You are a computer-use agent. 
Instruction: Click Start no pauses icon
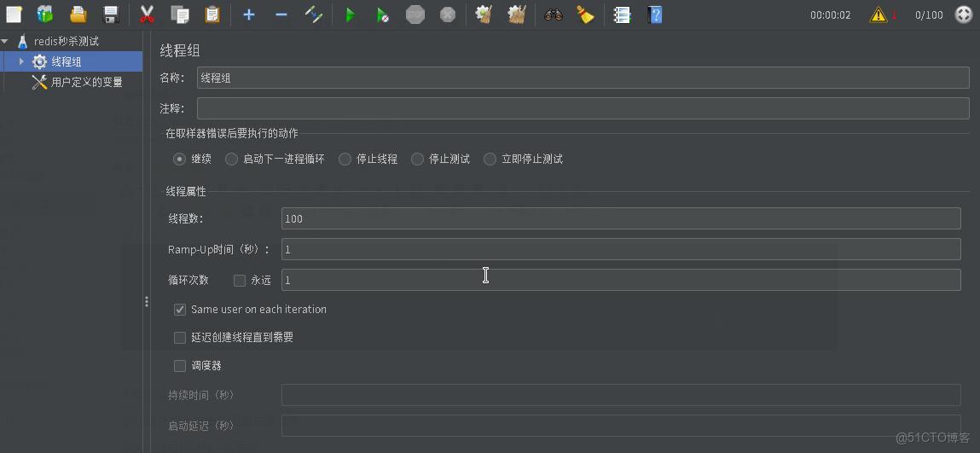click(x=382, y=15)
